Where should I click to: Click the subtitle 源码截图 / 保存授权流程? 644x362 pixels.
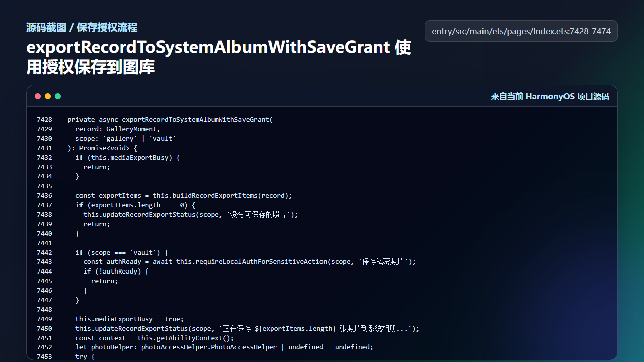pyautogui.click(x=82, y=28)
